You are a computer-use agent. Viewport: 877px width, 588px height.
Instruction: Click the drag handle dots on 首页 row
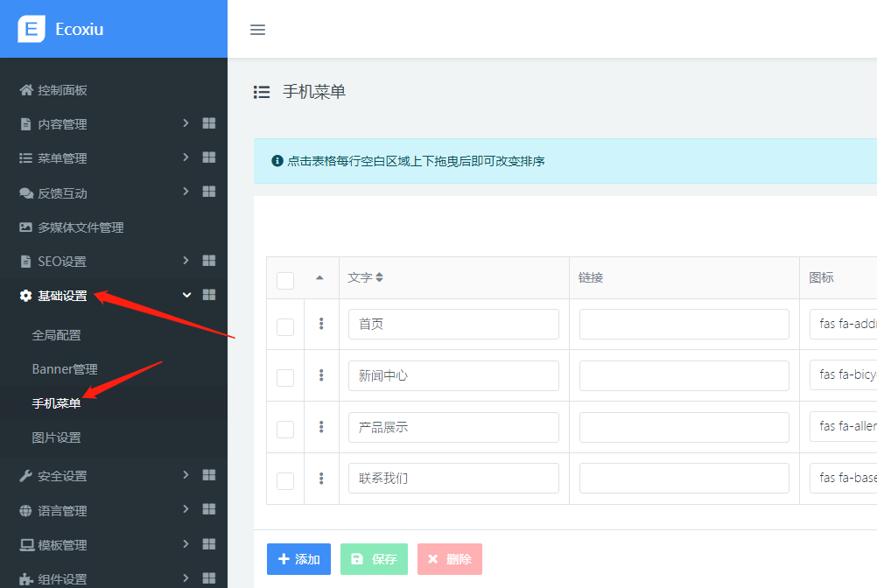coord(321,324)
